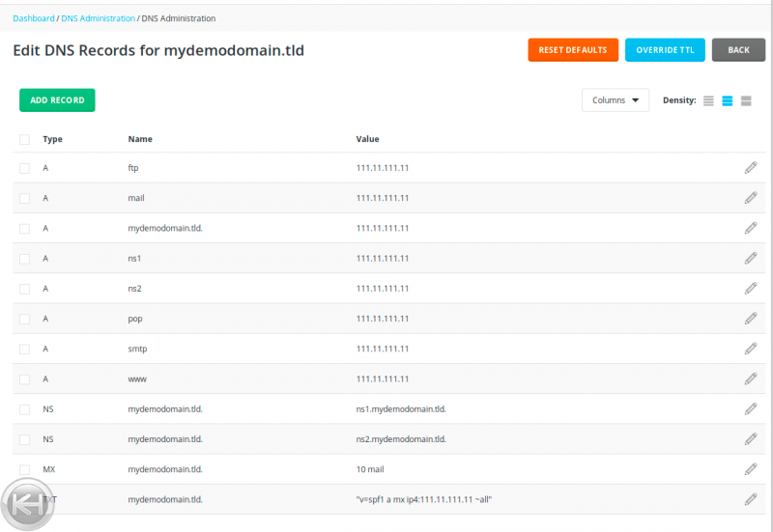
Task: Edit the ftp A record pencil icon
Action: tap(751, 167)
